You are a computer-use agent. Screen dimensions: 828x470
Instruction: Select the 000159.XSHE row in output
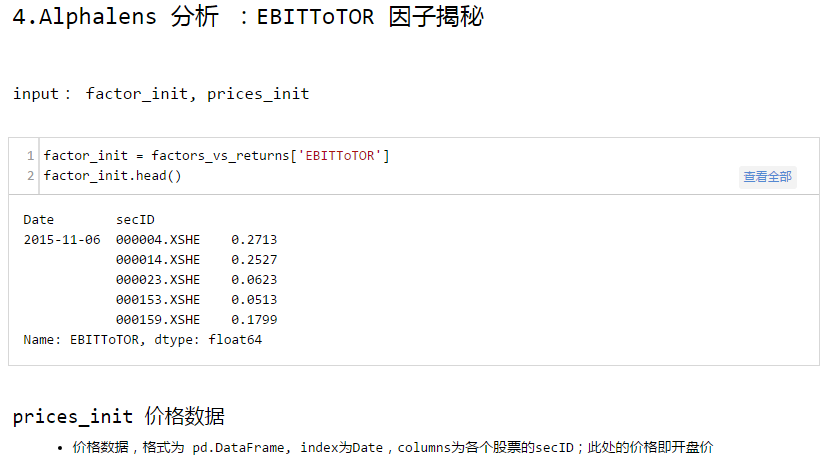[x=158, y=320]
